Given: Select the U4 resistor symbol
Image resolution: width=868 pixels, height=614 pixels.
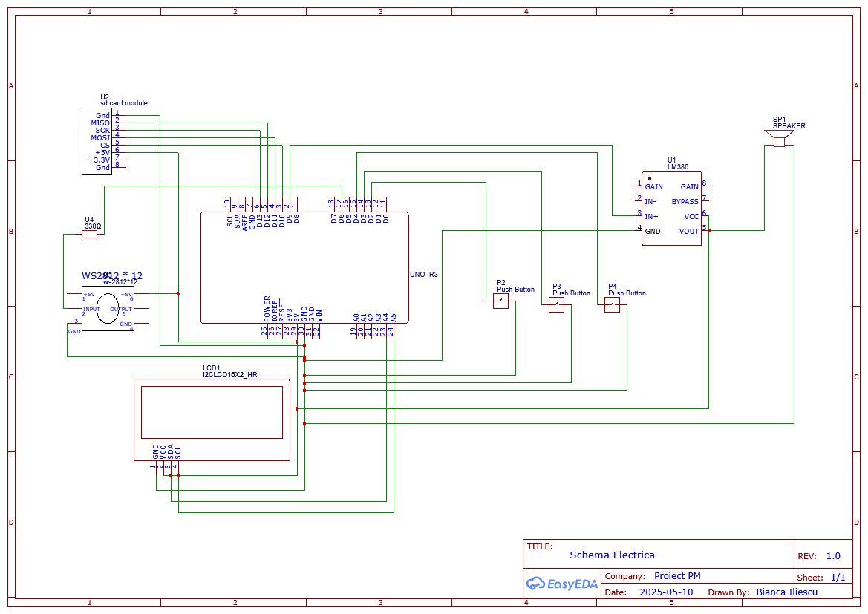Looking at the screenshot, I should (x=89, y=235).
